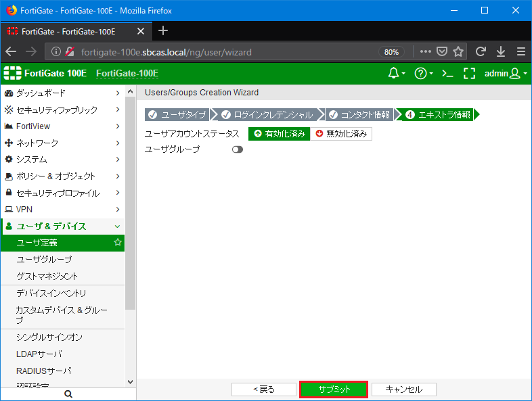Expand the VPN menu
This screenshot has width=532, height=401.
point(62,209)
